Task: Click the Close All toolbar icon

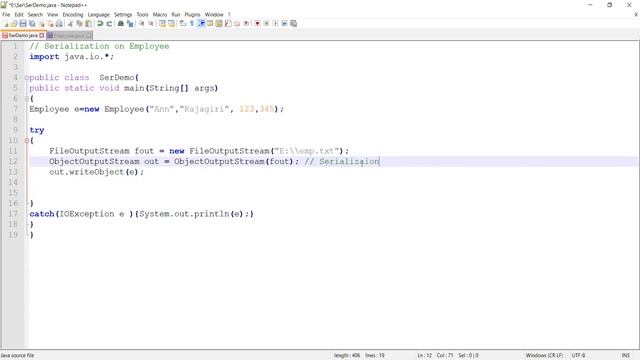Action: pyautogui.click(x=51, y=24)
